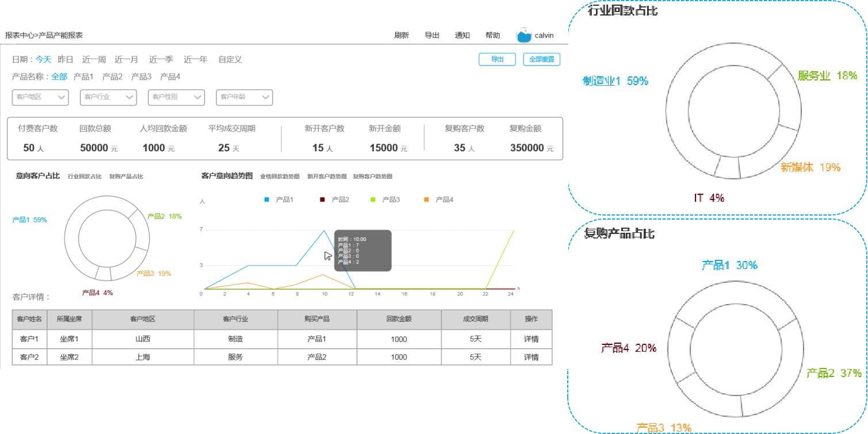
Task: Click the 坐席2 cell
Action: tap(69, 357)
